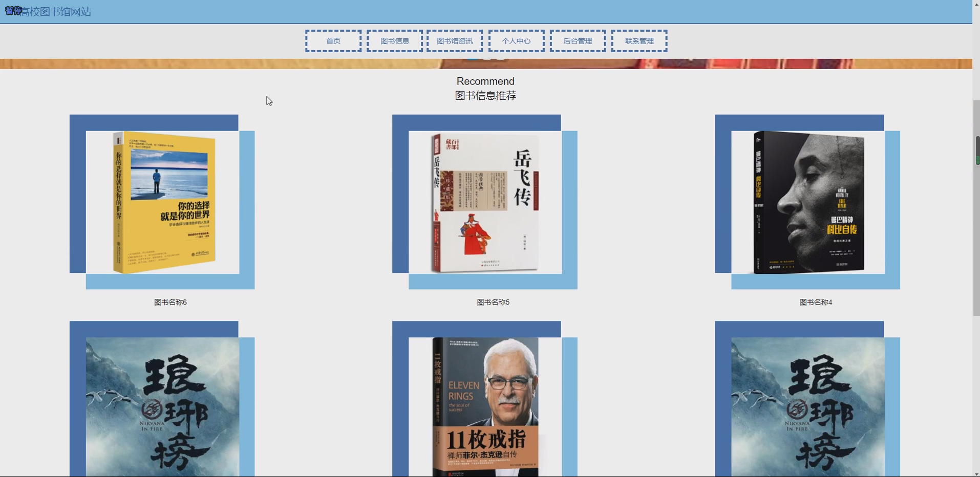Click the 图书信息推荐 heading text

click(x=485, y=96)
